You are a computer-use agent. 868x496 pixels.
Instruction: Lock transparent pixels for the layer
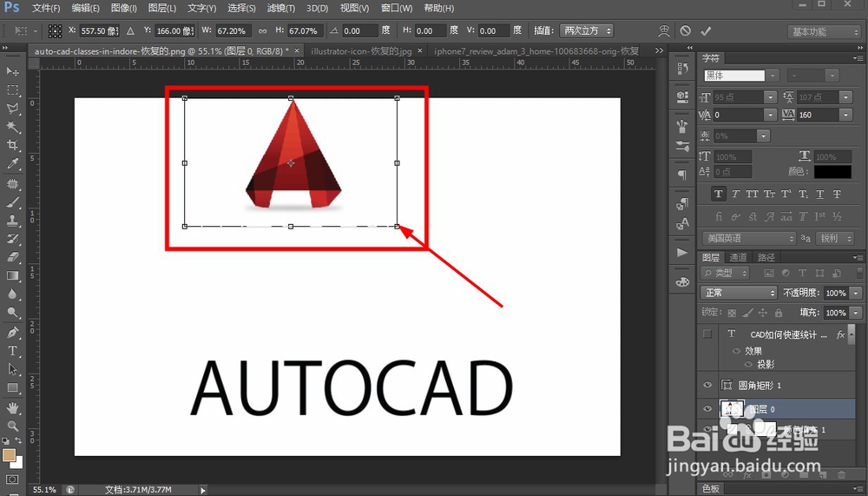click(x=732, y=313)
